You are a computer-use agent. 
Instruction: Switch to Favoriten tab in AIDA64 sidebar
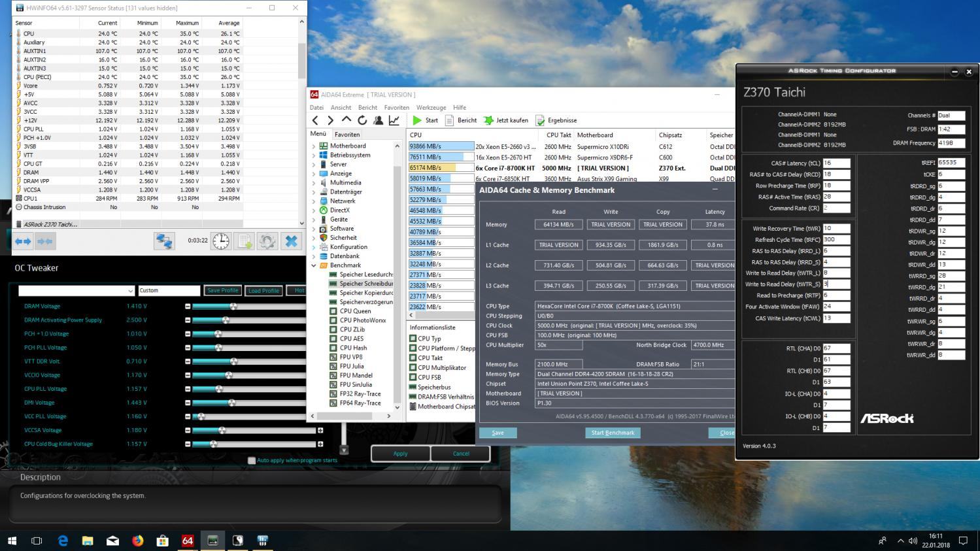(x=347, y=134)
